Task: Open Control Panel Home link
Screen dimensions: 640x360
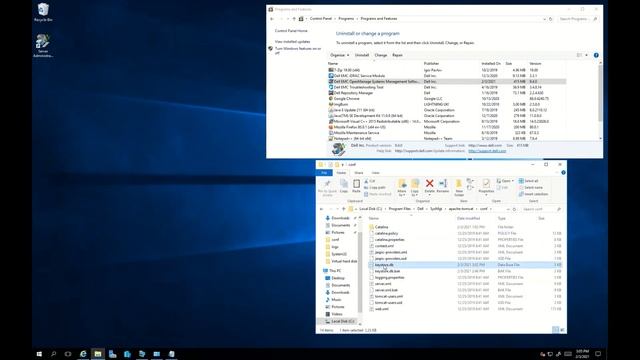Action: [291, 31]
